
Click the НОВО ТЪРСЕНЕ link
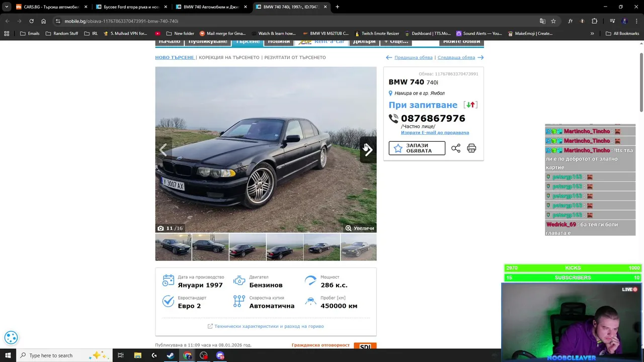click(175, 57)
